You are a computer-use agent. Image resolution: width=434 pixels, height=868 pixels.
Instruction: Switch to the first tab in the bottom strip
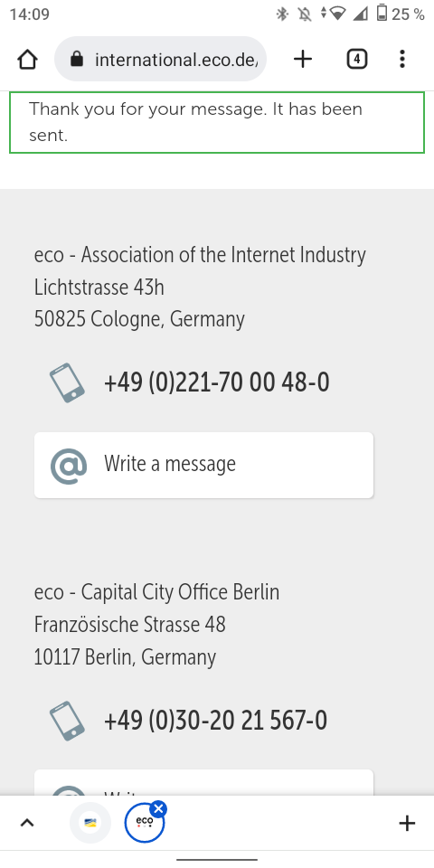point(90,823)
